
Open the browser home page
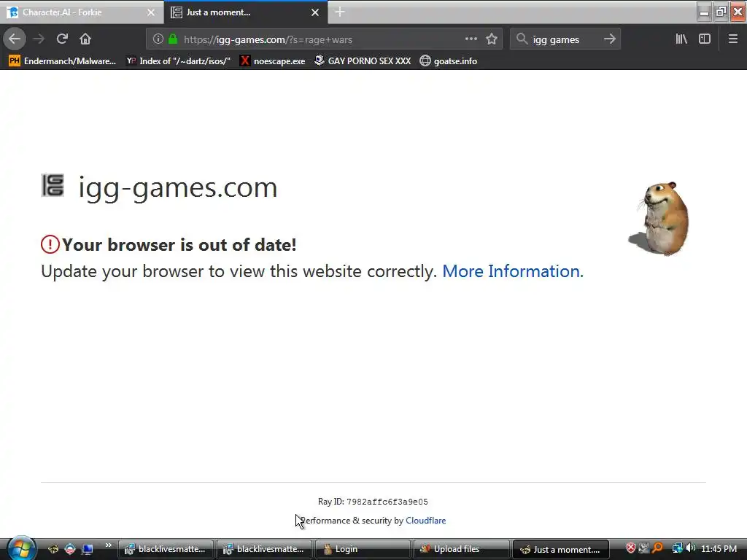pos(85,39)
